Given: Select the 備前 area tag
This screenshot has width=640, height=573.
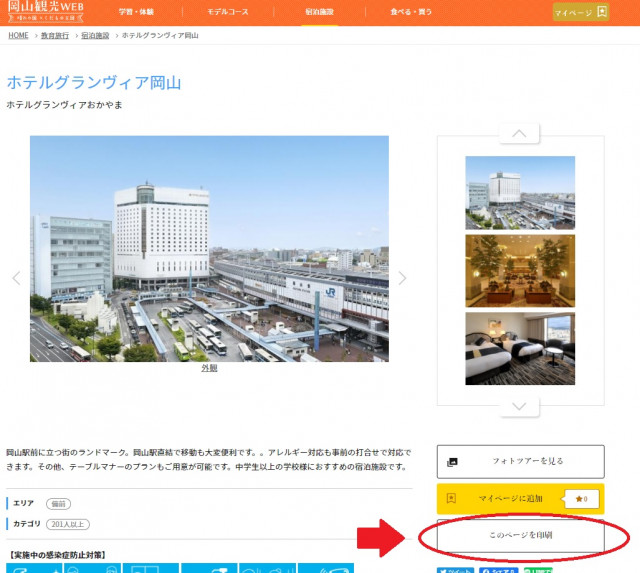Looking at the screenshot, I should point(58,504).
